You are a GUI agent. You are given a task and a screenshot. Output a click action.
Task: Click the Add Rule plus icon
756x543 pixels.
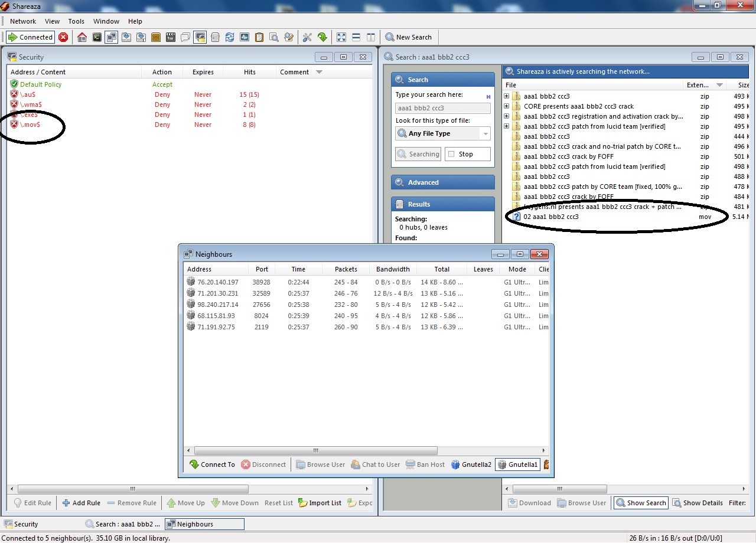66,503
